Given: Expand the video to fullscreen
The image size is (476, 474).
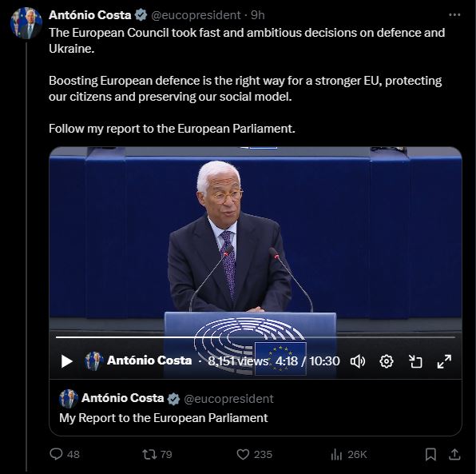Looking at the screenshot, I should pos(444,361).
